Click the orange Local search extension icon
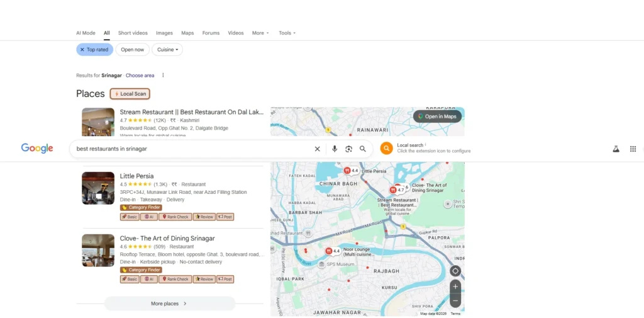 [x=387, y=149]
